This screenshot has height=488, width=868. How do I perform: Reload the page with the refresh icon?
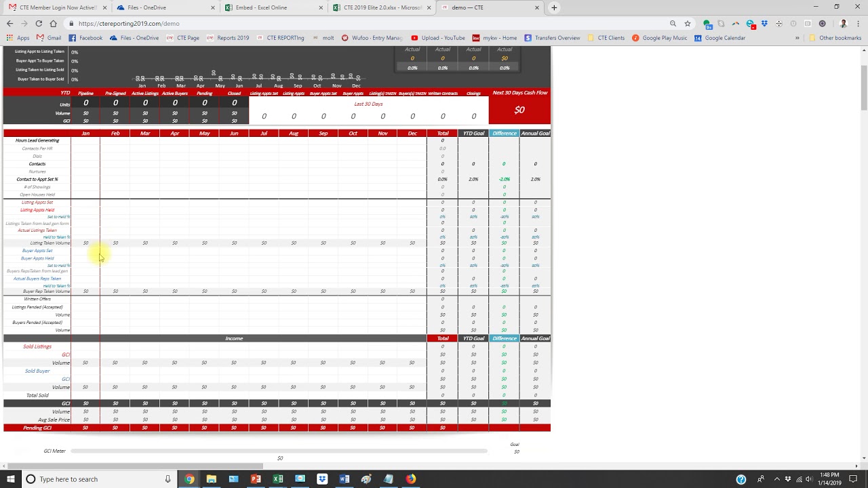pyautogui.click(x=39, y=23)
